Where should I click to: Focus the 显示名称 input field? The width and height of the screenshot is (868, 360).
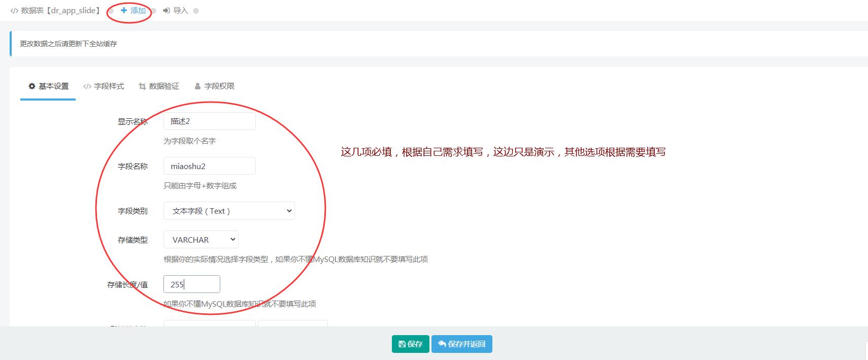[210, 121]
